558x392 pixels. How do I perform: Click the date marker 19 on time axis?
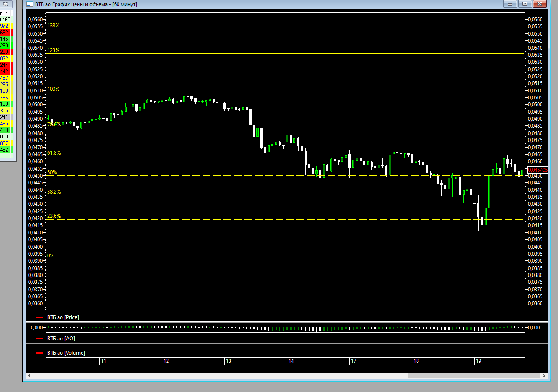coord(479,361)
